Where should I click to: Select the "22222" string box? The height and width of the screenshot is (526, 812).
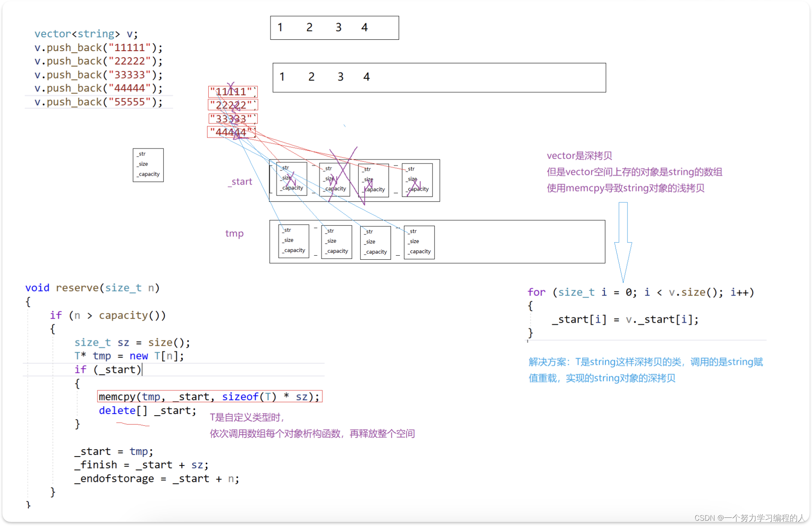pos(232,105)
